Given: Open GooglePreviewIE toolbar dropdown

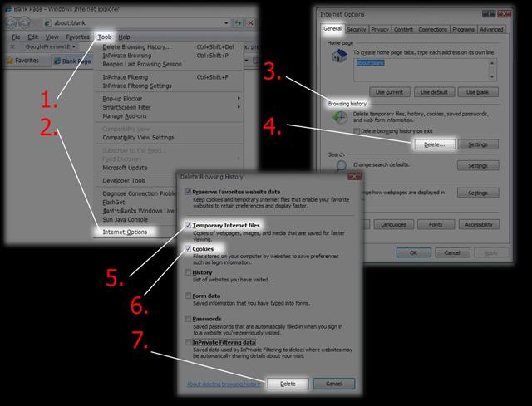Looking at the screenshot, I should (x=74, y=46).
